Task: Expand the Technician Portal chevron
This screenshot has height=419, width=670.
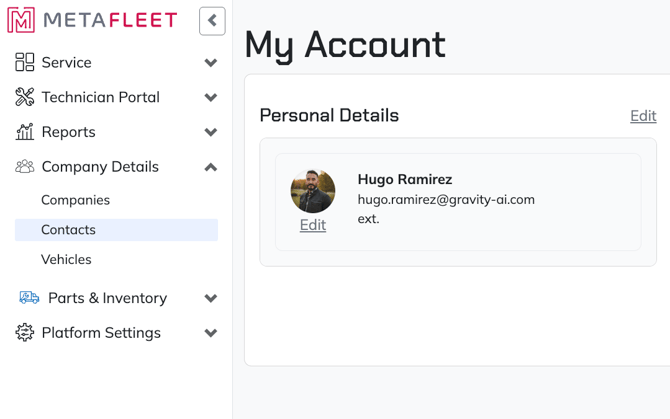Action: (x=211, y=98)
